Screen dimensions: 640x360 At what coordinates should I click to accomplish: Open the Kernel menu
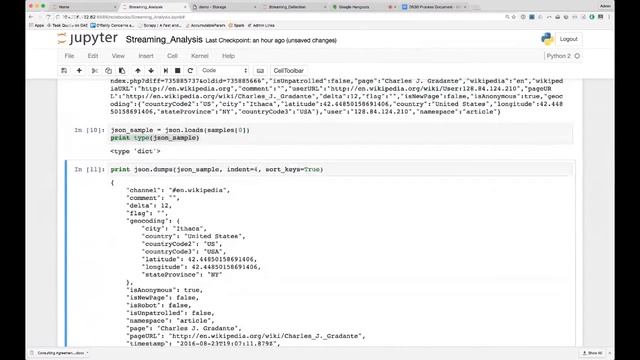200,56
